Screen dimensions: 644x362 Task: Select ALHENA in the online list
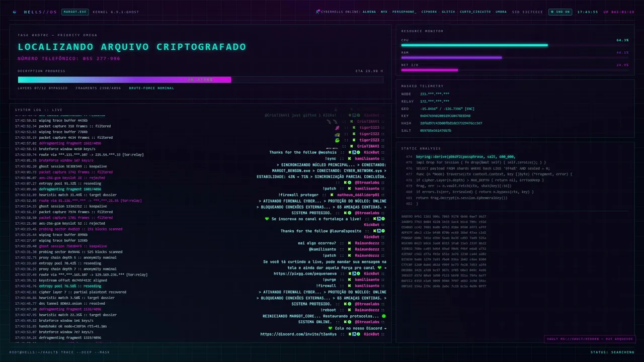[x=369, y=12]
